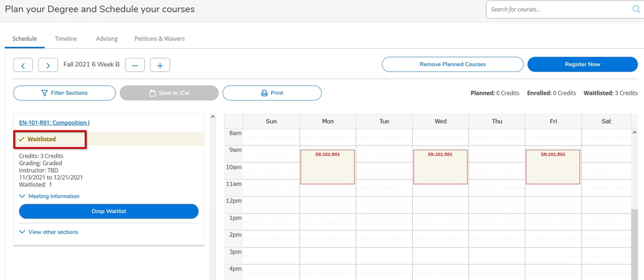Click the Credits: 3 Credits line
This screenshot has width=644, height=280.
point(41,156)
